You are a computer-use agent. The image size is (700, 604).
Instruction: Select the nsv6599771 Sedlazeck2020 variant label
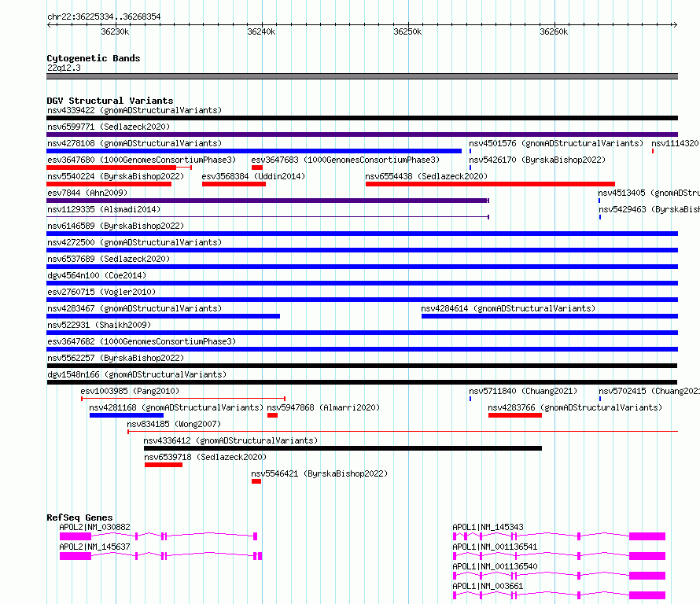point(109,127)
